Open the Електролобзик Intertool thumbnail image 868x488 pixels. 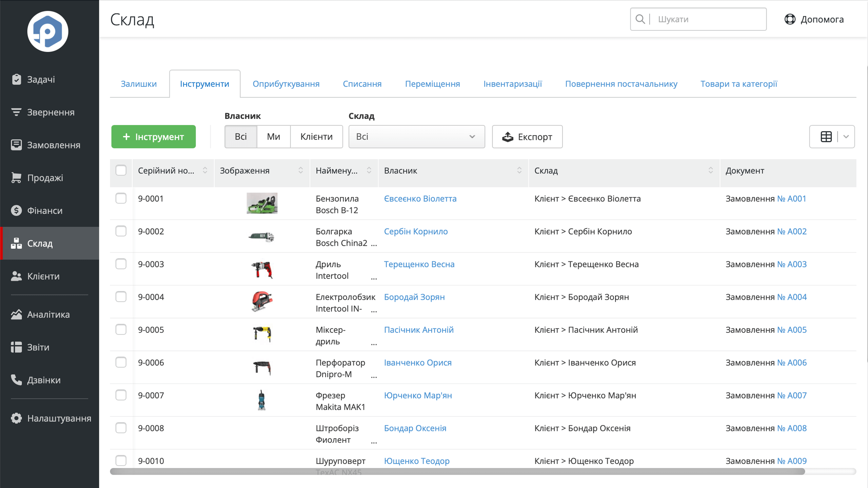(262, 301)
